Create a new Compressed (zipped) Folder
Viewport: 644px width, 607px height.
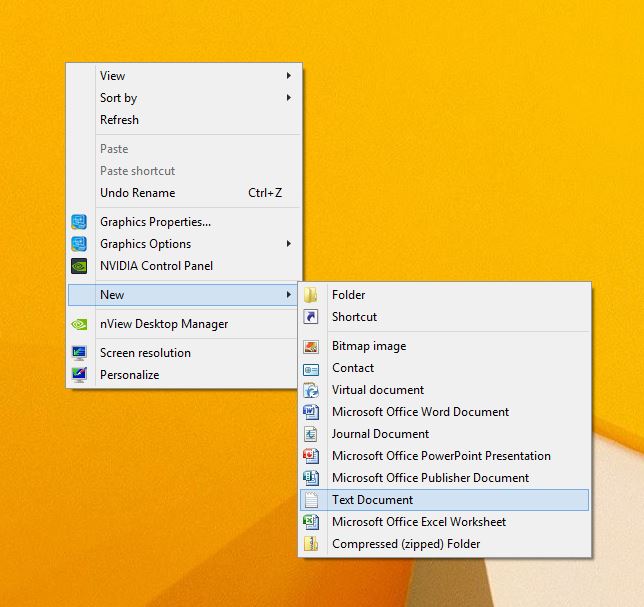tap(444, 544)
